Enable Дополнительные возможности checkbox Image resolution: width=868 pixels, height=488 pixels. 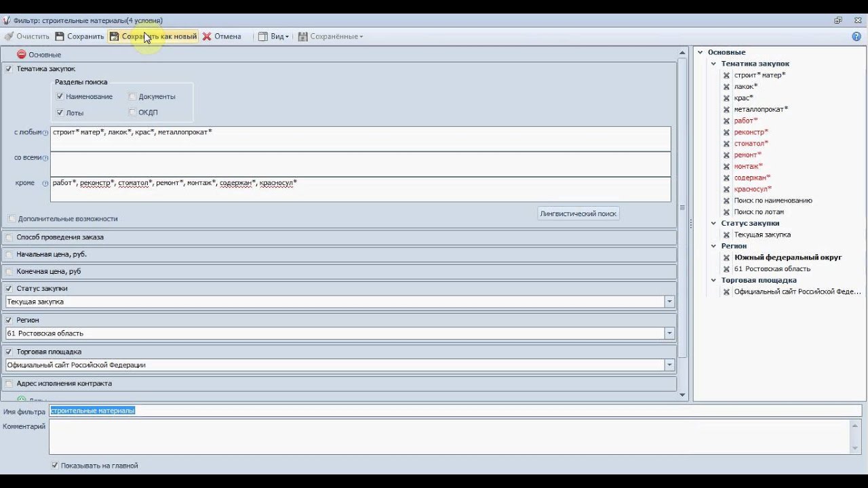coord(12,219)
